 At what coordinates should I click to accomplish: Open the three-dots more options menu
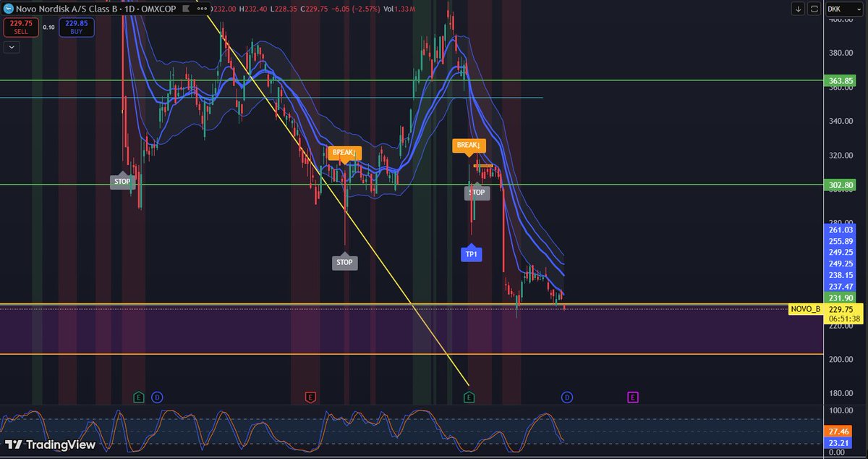201,9
